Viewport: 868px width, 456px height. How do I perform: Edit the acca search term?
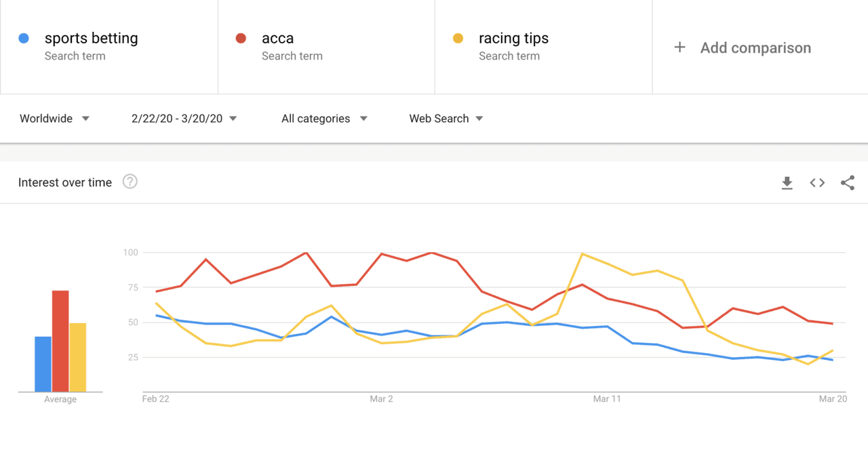click(x=277, y=39)
